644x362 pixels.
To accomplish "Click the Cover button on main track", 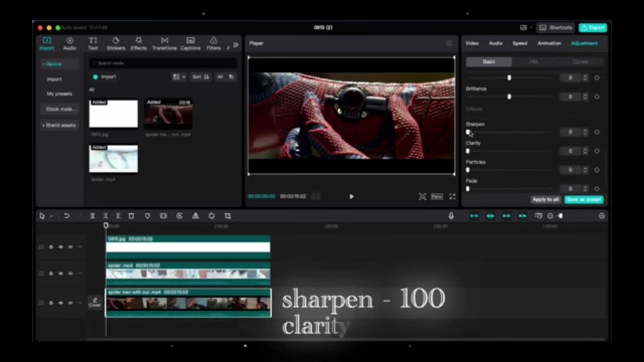I will pyautogui.click(x=95, y=302).
